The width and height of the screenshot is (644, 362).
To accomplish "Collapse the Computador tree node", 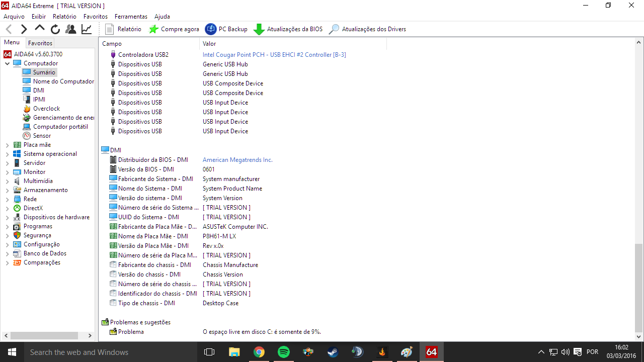I will click(8, 63).
